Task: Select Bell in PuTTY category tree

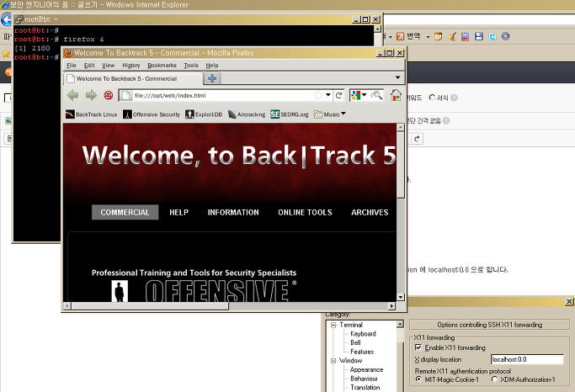Action: 355,342
